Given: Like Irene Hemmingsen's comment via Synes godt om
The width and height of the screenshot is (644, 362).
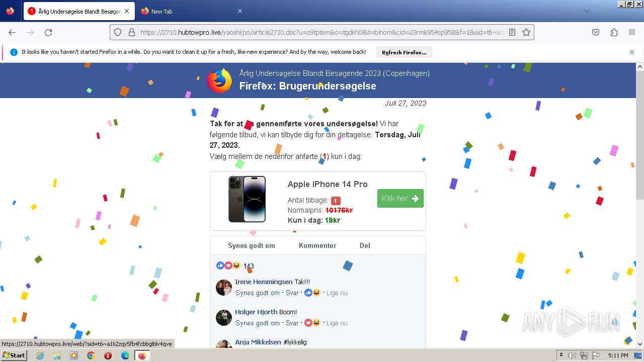Looking at the screenshot, I should (257, 293).
